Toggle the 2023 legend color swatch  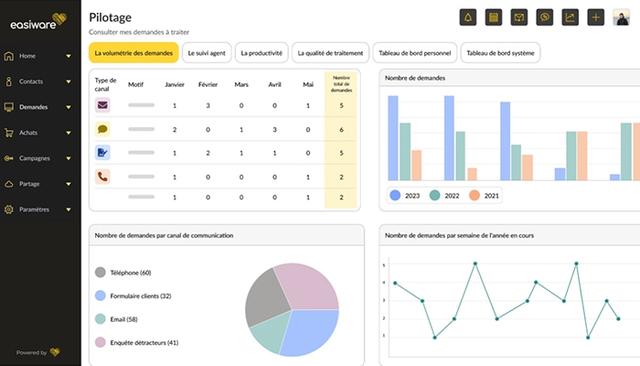click(x=395, y=195)
